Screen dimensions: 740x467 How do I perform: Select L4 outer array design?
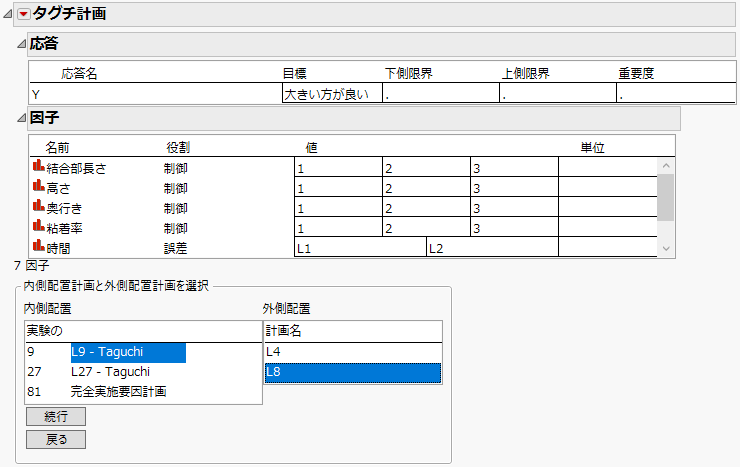pos(353,352)
